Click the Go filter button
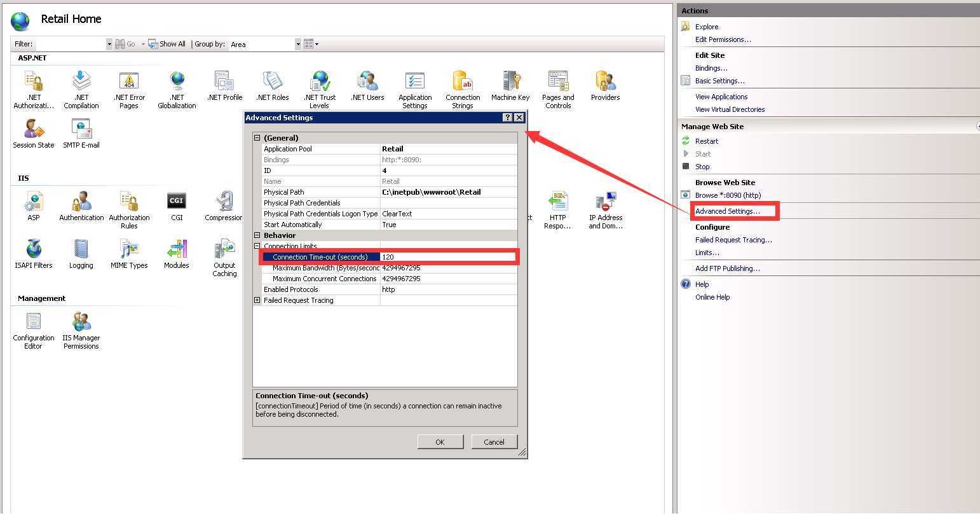The height and width of the screenshot is (514, 980). pyautogui.click(x=125, y=44)
